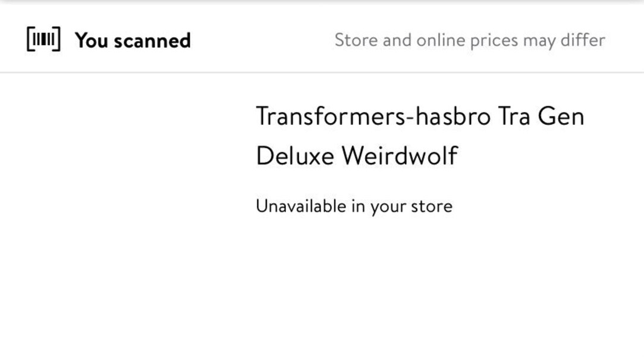Tap the word "scanned" in header
The height and width of the screenshot is (357, 644).
pyautogui.click(x=152, y=40)
